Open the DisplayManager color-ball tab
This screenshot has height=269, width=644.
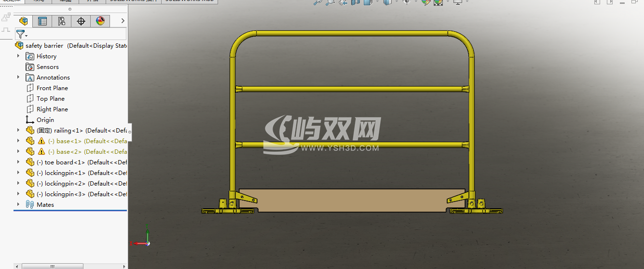click(100, 21)
